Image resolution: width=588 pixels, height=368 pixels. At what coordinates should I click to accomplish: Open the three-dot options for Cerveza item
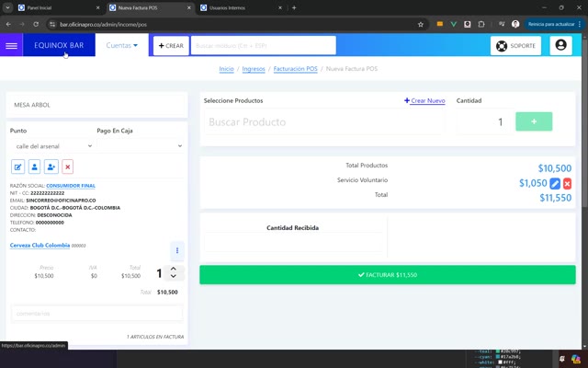click(x=177, y=250)
